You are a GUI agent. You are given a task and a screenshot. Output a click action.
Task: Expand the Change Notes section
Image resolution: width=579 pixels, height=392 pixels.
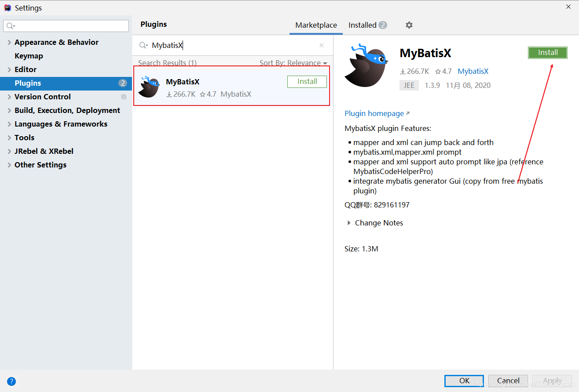tap(349, 223)
